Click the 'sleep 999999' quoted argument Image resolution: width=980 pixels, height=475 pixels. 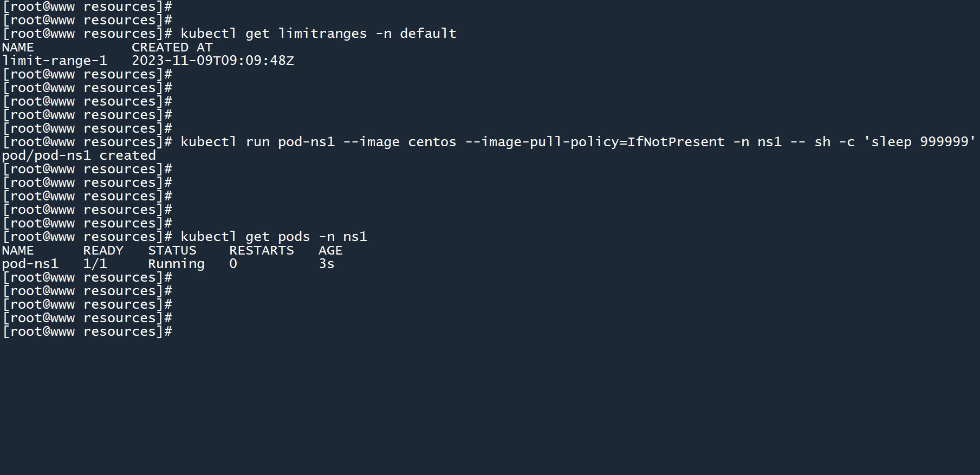(x=919, y=142)
